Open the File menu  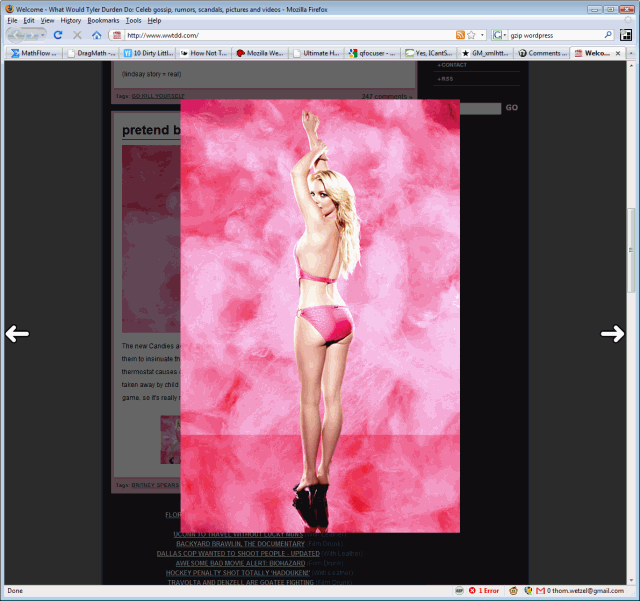coord(12,20)
